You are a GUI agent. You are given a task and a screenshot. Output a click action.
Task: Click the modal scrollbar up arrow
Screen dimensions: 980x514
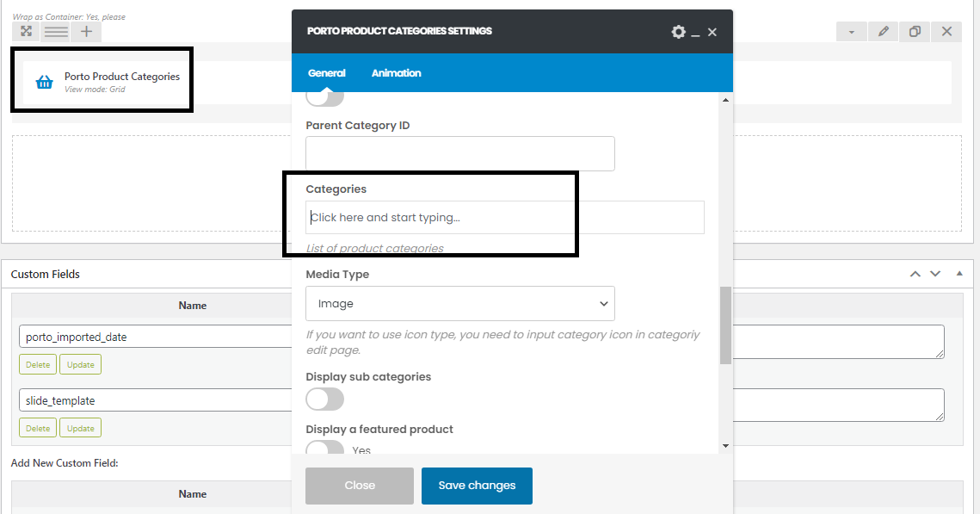pos(725,100)
